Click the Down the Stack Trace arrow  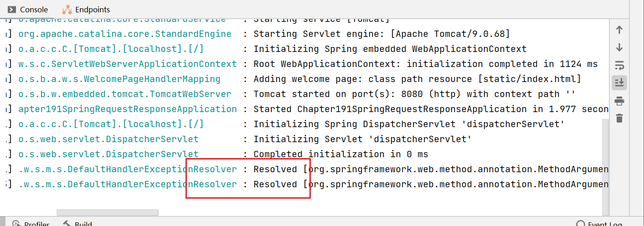[x=619, y=48]
